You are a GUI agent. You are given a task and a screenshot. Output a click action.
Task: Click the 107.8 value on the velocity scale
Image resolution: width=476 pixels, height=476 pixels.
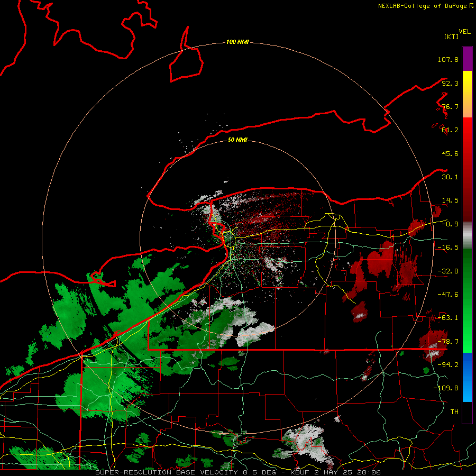pyautogui.click(x=448, y=59)
